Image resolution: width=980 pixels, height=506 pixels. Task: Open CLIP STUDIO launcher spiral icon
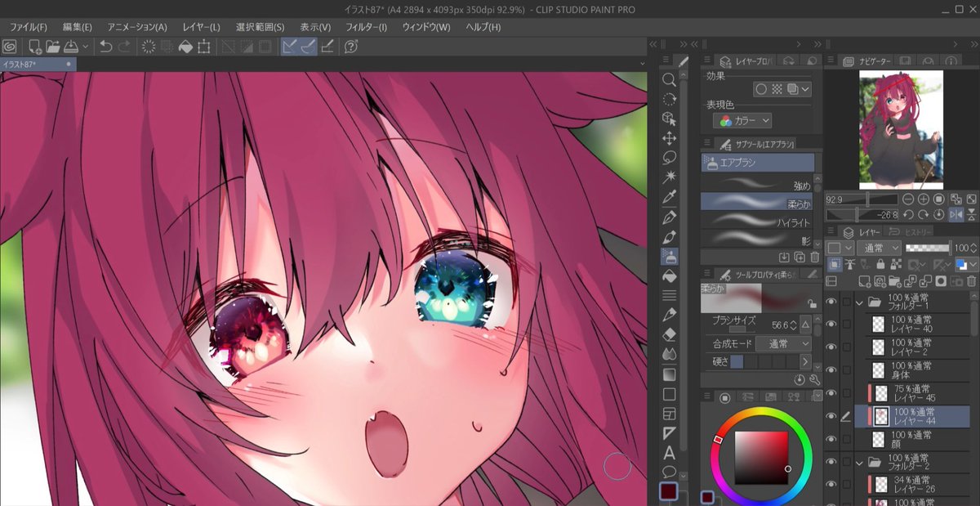[10, 47]
